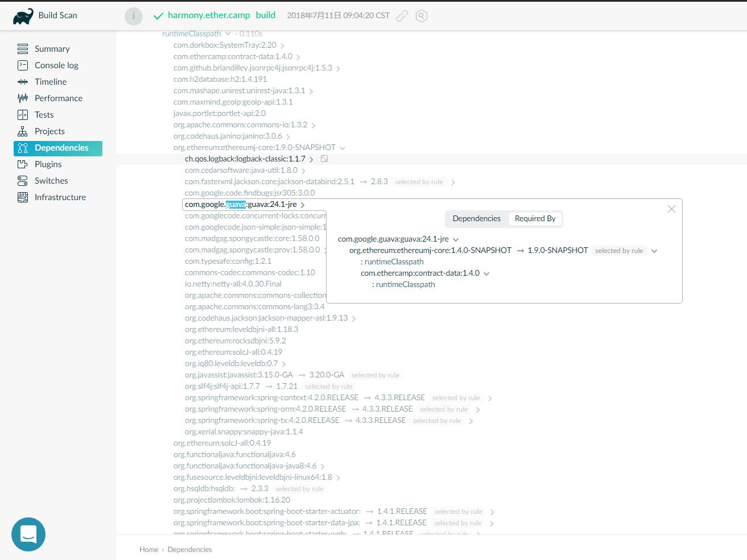Close the guava dependency popup
Screen dimensions: 747x560
point(671,209)
